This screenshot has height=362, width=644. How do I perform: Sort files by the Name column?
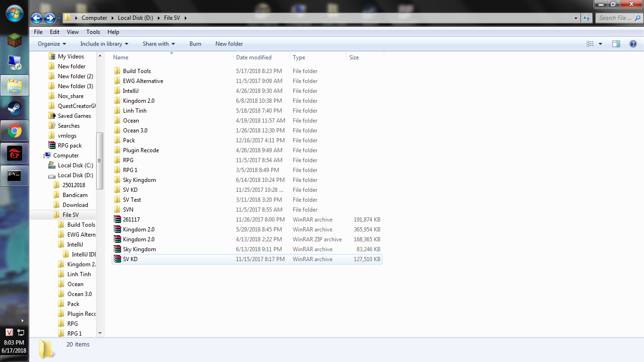pyautogui.click(x=172, y=58)
